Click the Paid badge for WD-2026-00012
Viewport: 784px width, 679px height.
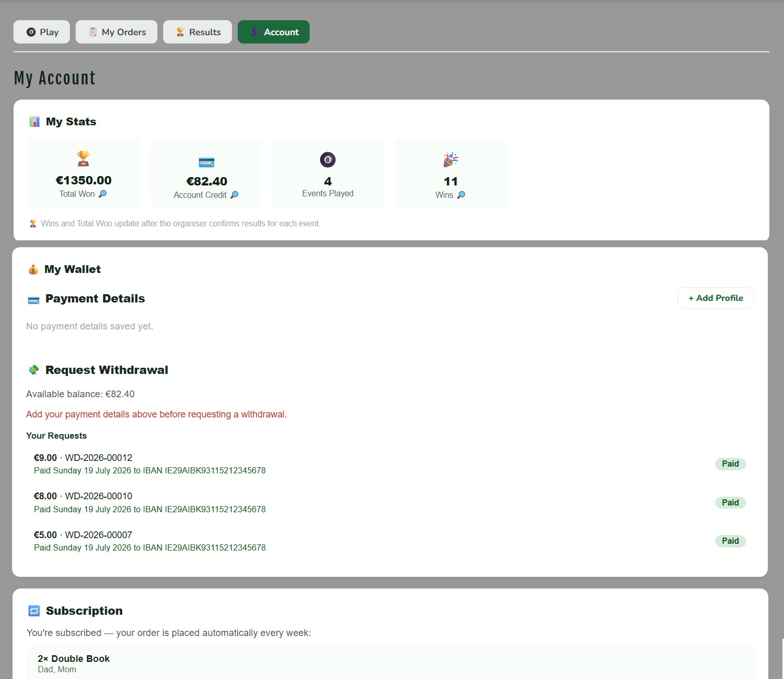coord(730,464)
